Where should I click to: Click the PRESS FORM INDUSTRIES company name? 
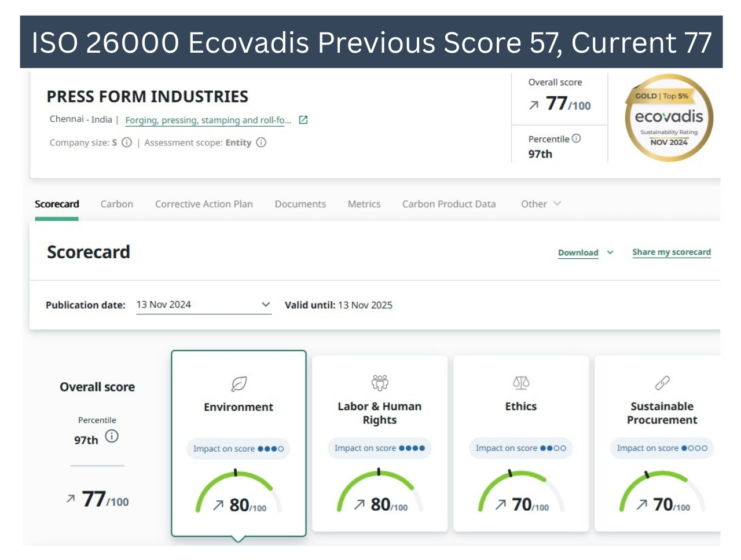coord(148,97)
